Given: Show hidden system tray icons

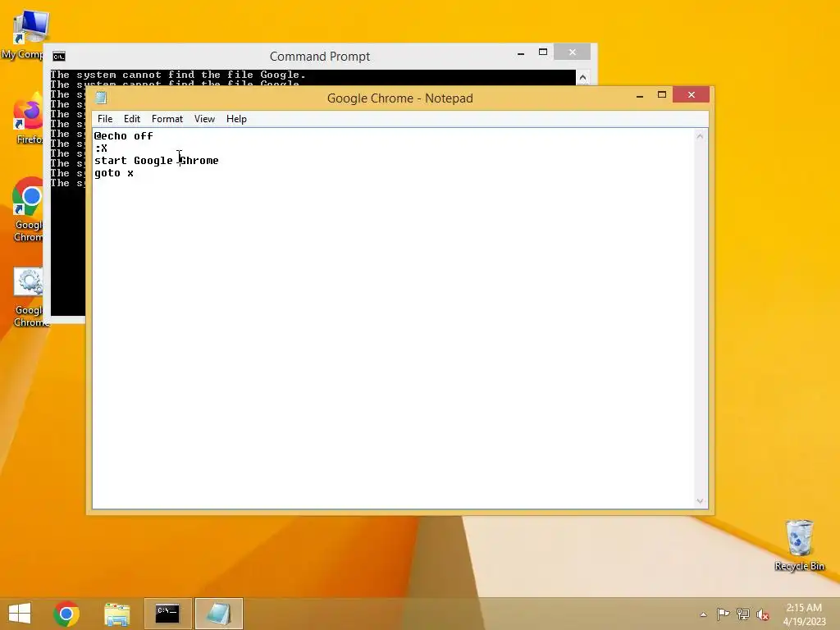Looking at the screenshot, I should click(703, 614).
